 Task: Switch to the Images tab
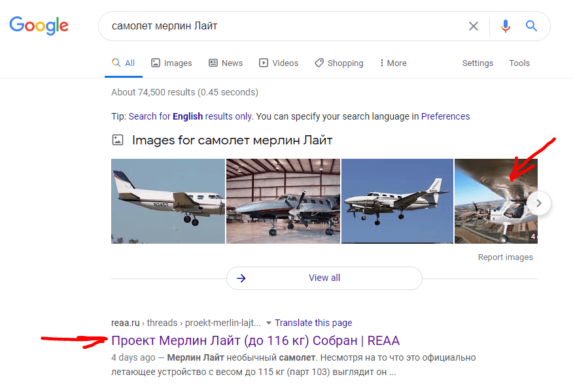tap(171, 63)
